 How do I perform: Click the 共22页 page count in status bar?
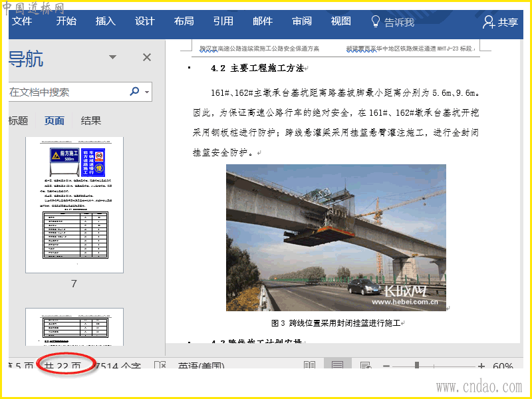[x=63, y=366]
